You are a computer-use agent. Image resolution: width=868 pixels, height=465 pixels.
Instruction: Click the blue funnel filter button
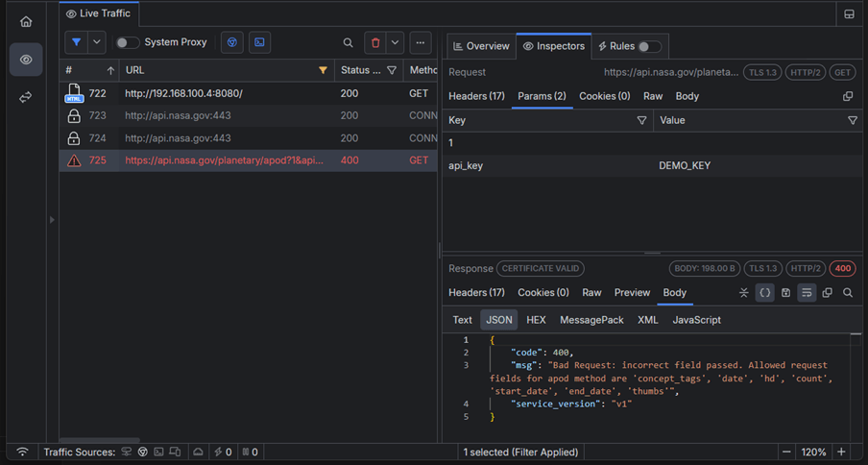coord(77,42)
